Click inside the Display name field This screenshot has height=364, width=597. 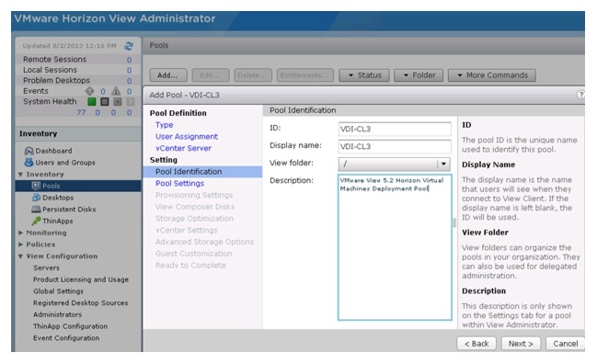pos(395,146)
